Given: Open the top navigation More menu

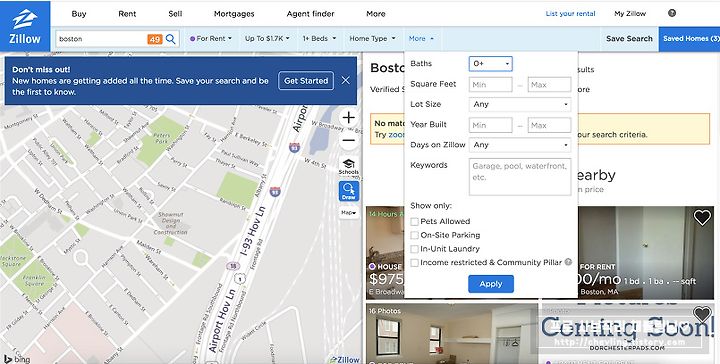Looking at the screenshot, I should pos(376,14).
